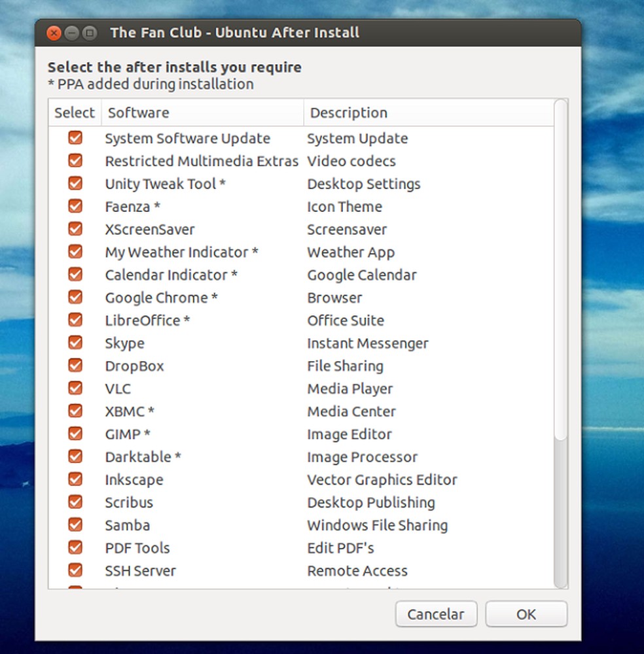Select the 'Restricted Multimedia Extras' row text
644x654 pixels.
click(x=202, y=162)
